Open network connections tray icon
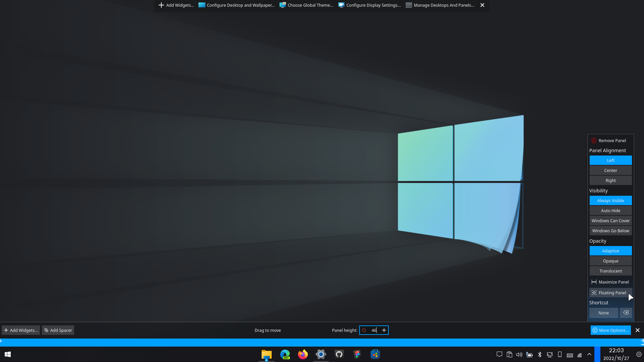This screenshot has width=644, height=362. click(580, 355)
